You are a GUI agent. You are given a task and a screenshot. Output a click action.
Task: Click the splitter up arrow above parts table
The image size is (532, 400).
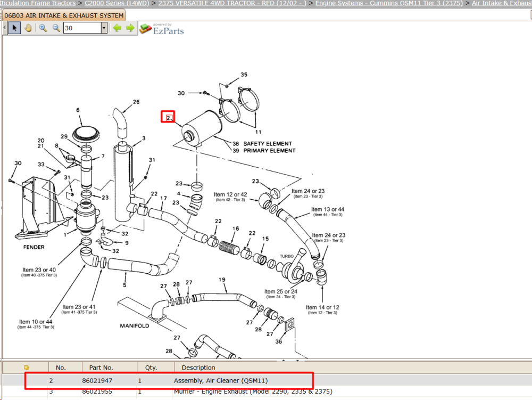tap(284, 360)
